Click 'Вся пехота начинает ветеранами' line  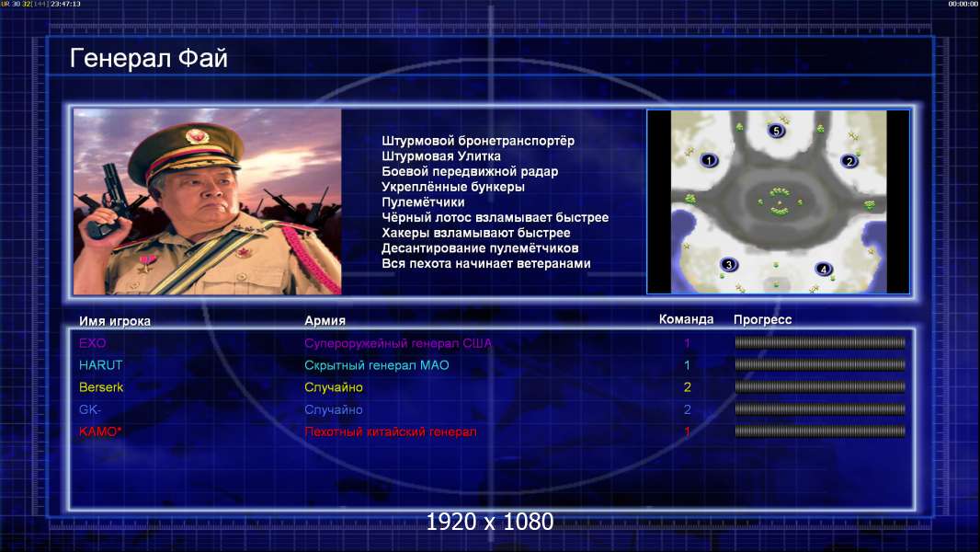[x=485, y=263]
